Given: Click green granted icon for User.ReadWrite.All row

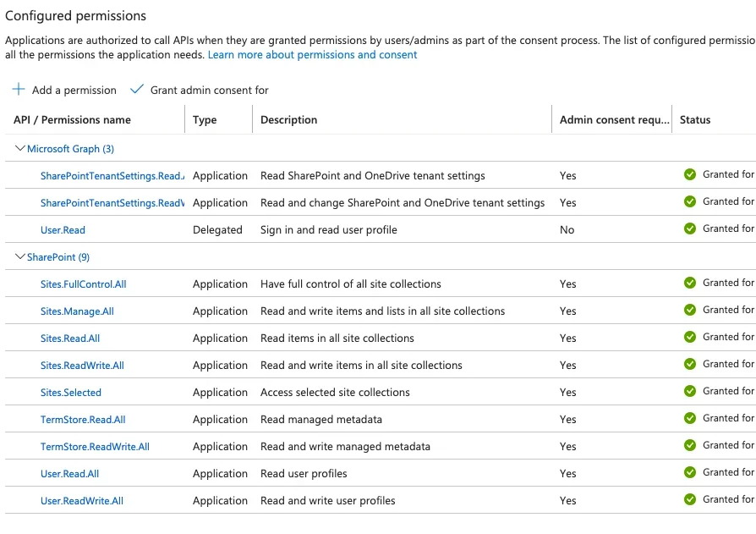Looking at the screenshot, I should pos(690,499).
